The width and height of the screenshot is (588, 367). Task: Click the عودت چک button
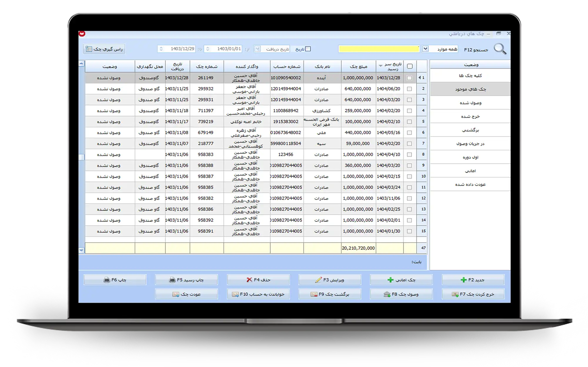point(187,294)
